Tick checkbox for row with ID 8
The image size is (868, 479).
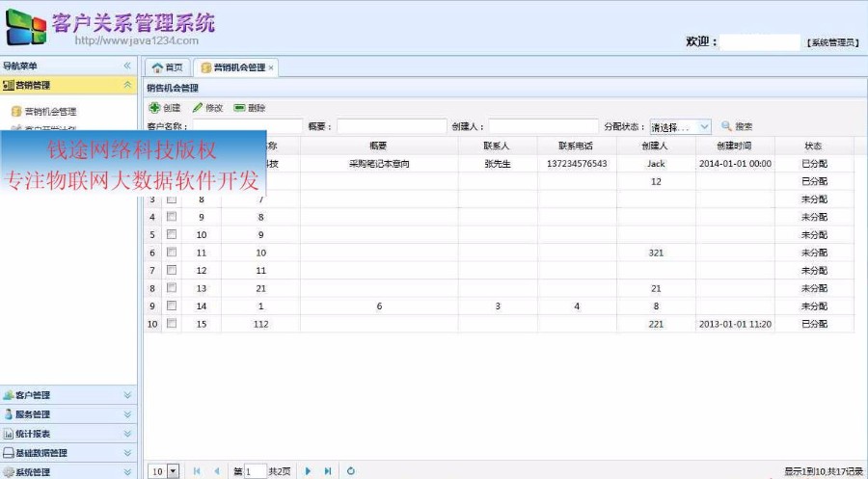click(x=172, y=199)
